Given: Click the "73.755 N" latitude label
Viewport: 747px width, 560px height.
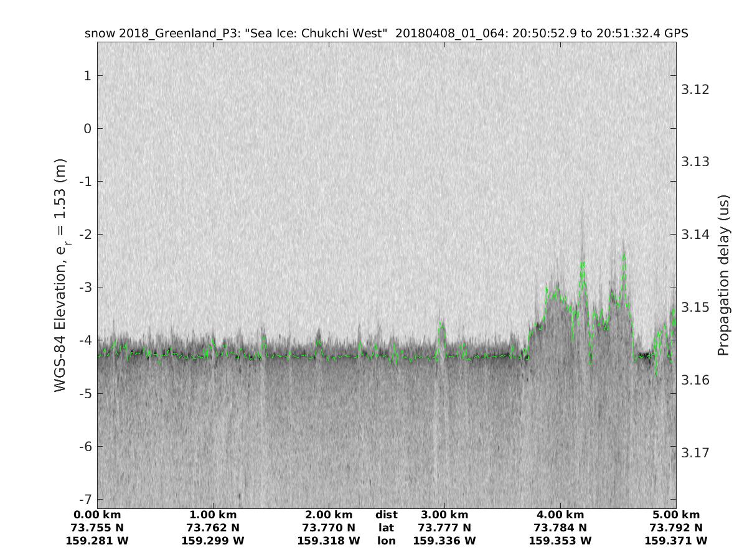Looking at the screenshot, I should [x=97, y=528].
